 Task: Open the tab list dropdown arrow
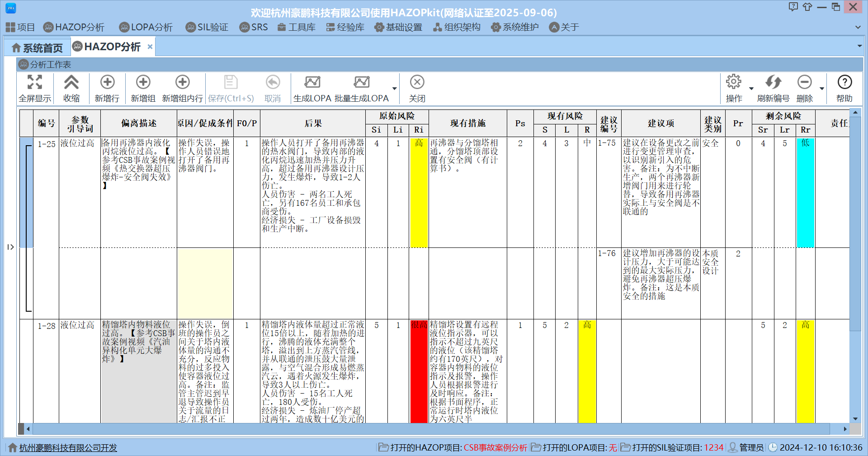pos(859,46)
